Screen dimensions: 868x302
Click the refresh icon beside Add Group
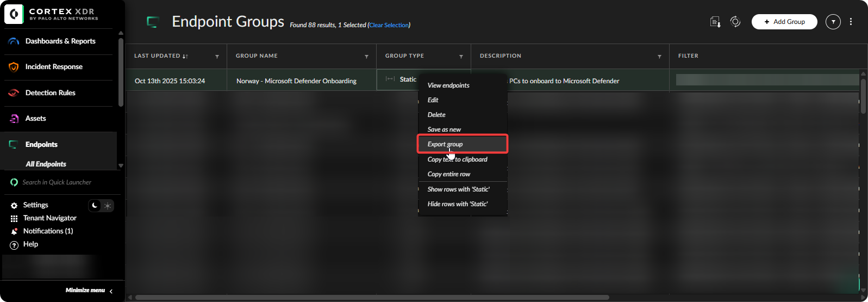click(x=735, y=22)
